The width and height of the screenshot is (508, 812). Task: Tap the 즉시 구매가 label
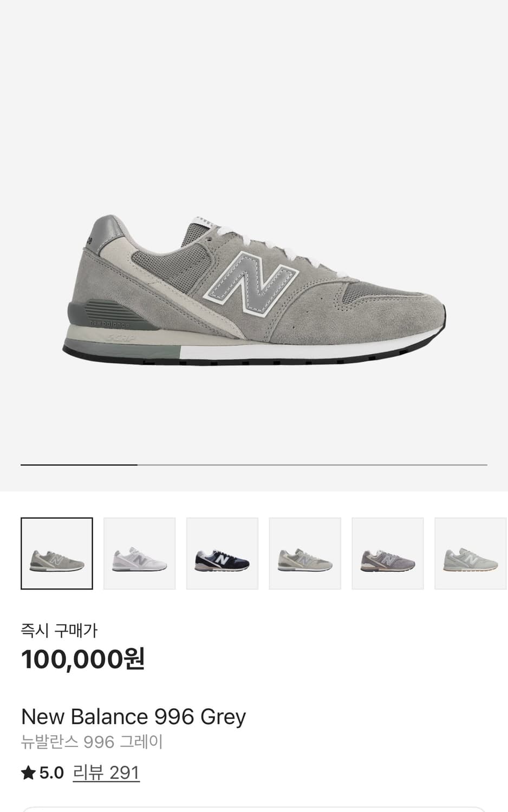point(59,630)
